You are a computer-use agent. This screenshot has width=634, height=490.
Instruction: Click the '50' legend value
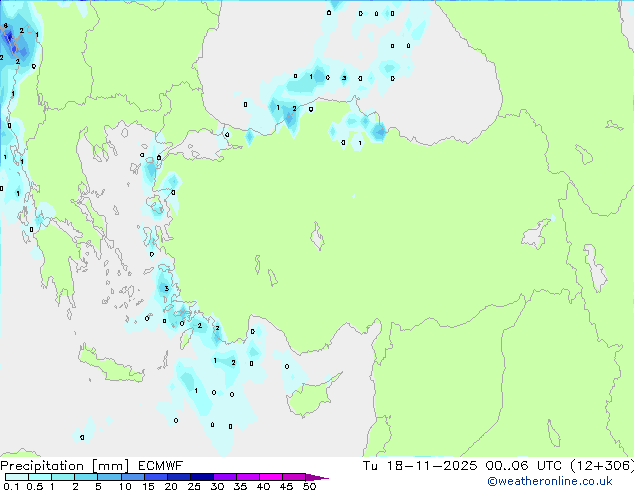coord(309,486)
